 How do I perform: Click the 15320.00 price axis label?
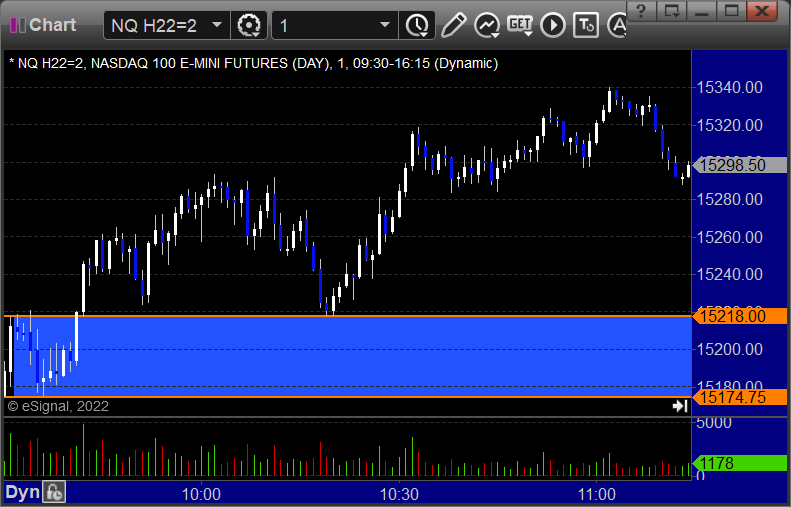pyautogui.click(x=729, y=125)
